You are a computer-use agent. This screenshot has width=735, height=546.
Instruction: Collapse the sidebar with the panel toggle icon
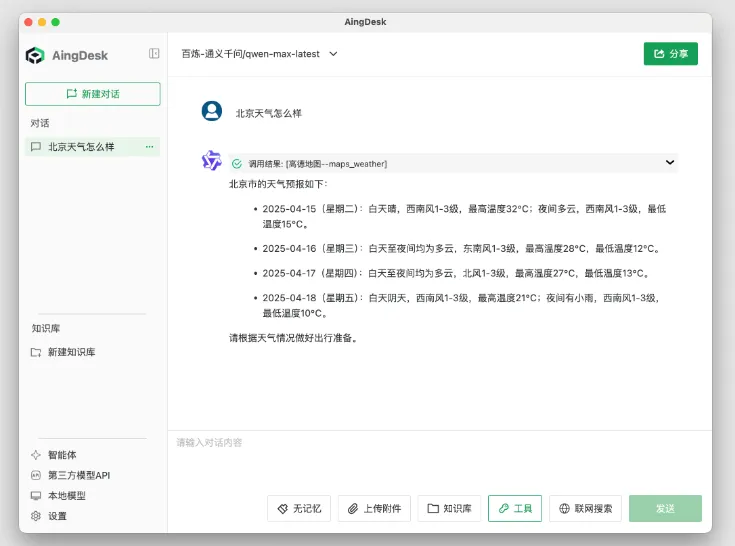pos(154,53)
